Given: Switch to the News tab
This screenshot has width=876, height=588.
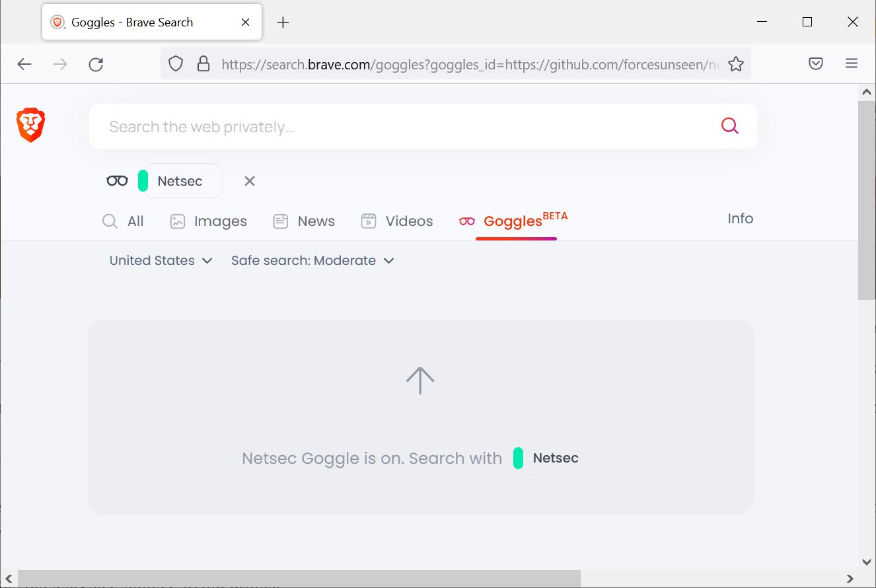Looking at the screenshot, I should 304,221.
